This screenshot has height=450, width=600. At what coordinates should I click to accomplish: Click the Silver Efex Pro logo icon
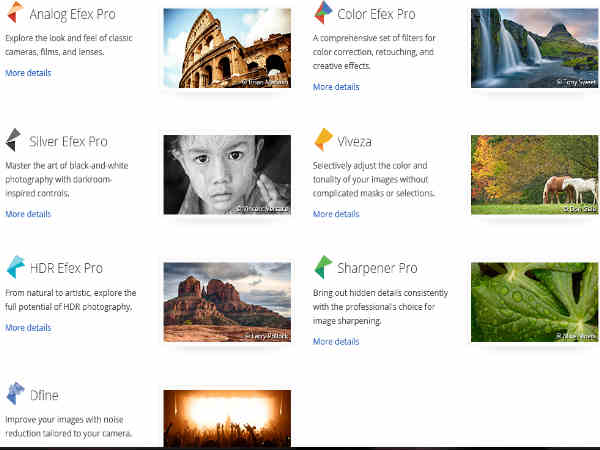point(13,140)
